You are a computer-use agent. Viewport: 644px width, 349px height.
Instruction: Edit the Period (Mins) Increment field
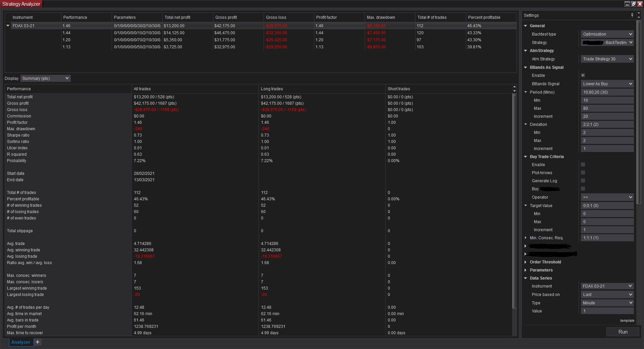click(x=607, y=116)
